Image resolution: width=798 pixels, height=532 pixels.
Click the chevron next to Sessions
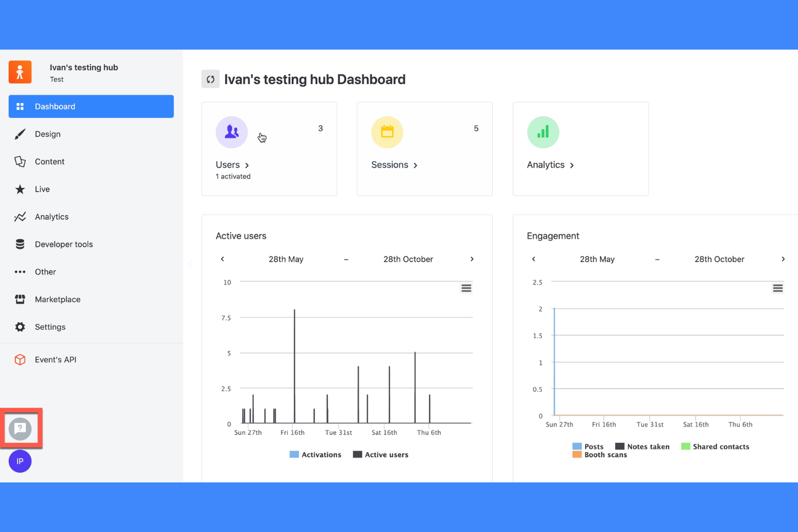[415, 165]
